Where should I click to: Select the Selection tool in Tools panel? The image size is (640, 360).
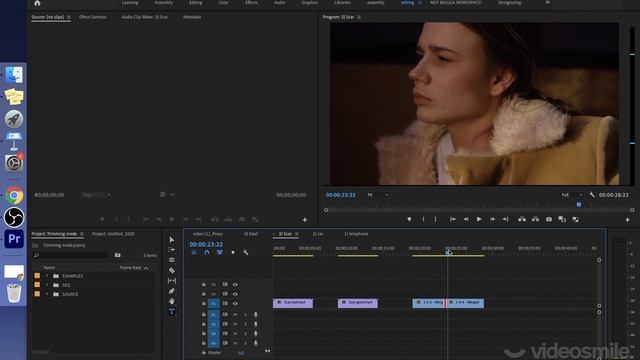(x=171, y=240)
